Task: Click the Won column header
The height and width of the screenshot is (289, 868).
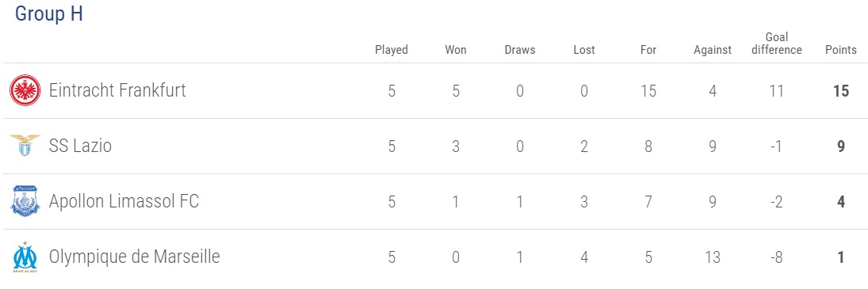Action: [456, 50]
